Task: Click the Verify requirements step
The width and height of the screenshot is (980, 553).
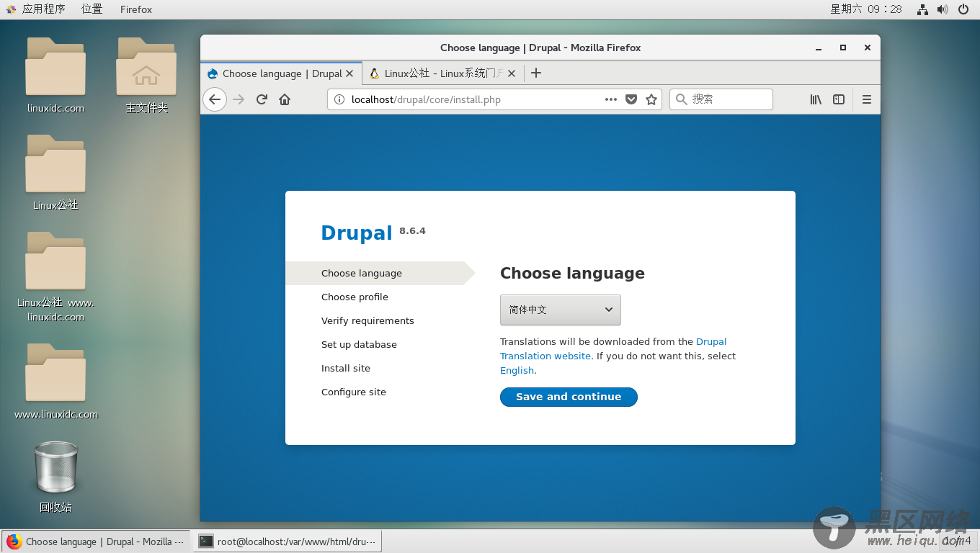Action: coord(367,320)
